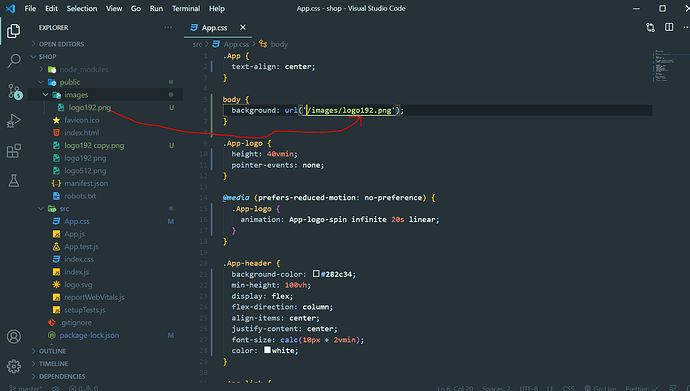Screen dimensions: 690x391
Task: Click master branch in status bar
Action: click(26, 388)
